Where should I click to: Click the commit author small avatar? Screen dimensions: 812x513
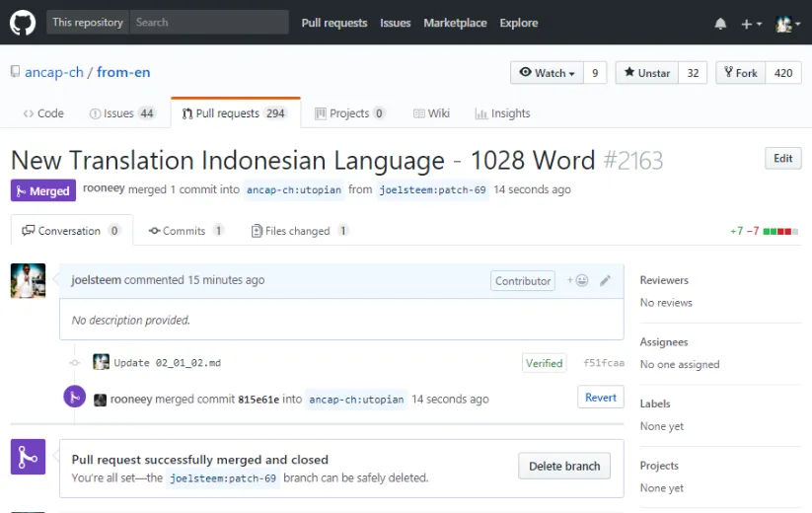[x=101, y=362]
